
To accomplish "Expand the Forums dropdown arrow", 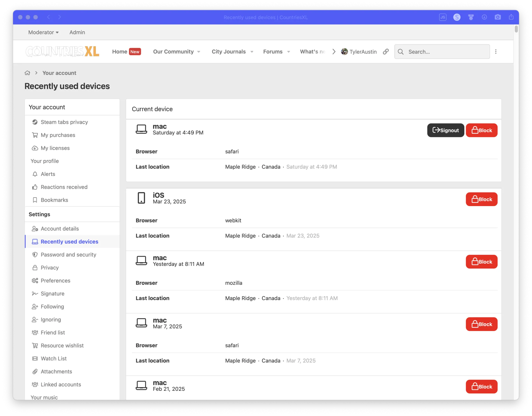I will 288,52.
